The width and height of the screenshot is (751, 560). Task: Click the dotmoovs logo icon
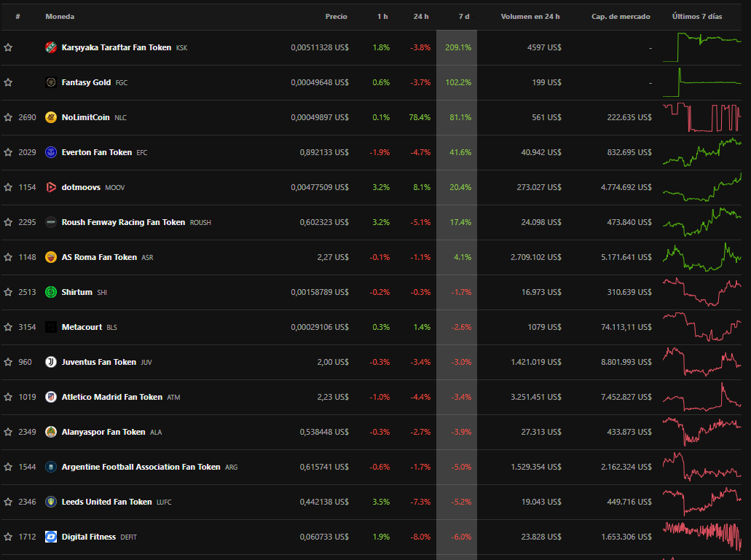pyautogui.click(x=51, y=187)
